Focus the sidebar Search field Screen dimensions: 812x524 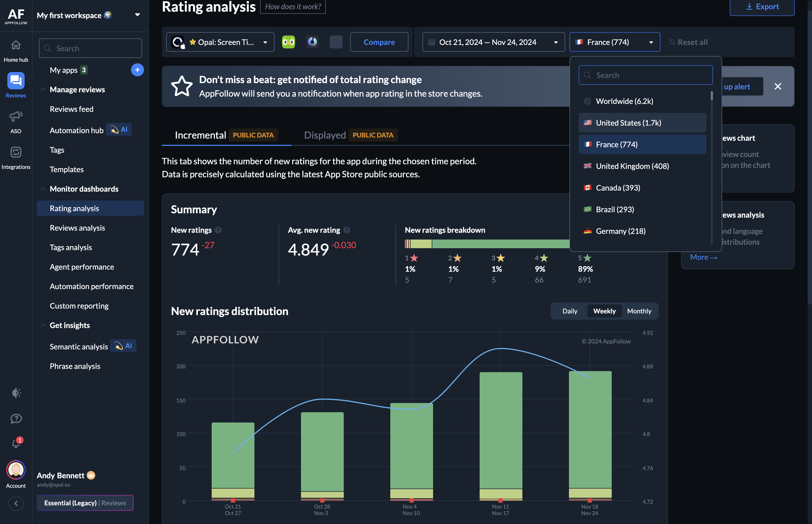pyautogui.click(x=90, y=48)
